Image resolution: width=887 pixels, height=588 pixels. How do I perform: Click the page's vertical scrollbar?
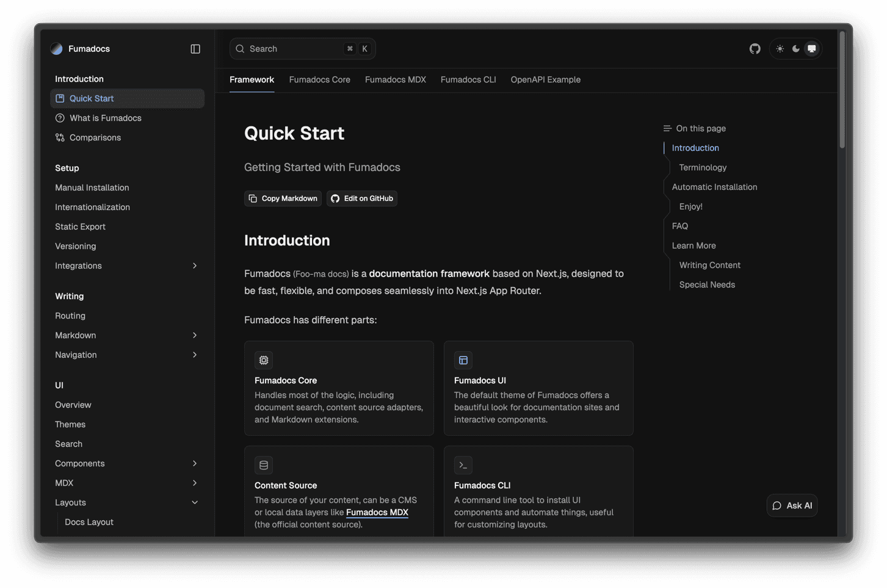point(842,90)
